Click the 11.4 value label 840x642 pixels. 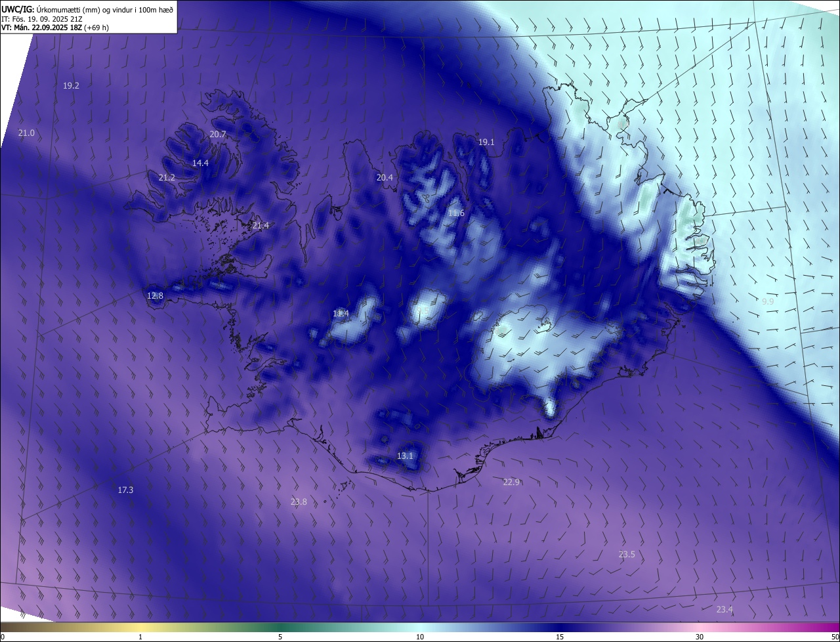(x=341, y=314)
